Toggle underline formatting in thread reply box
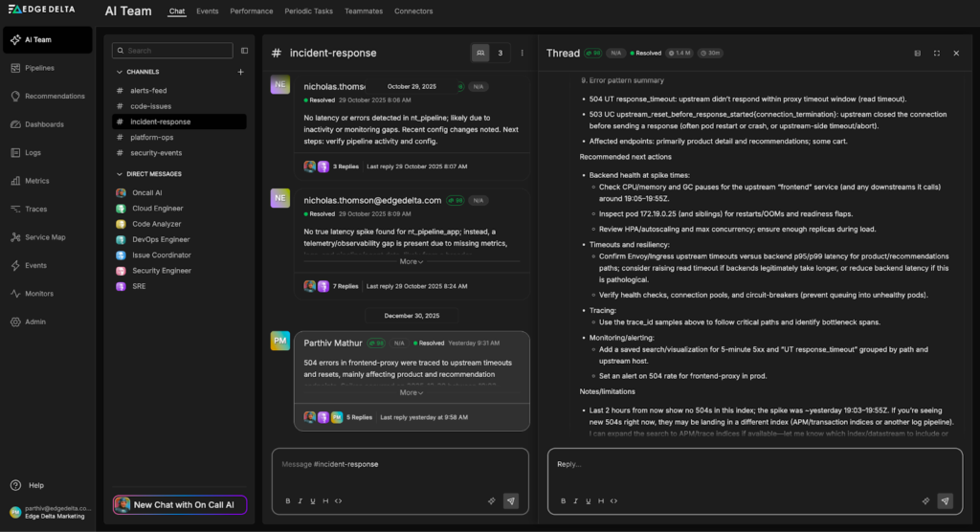980x532 pixels. pyautogui.click(x=589, y=500)
